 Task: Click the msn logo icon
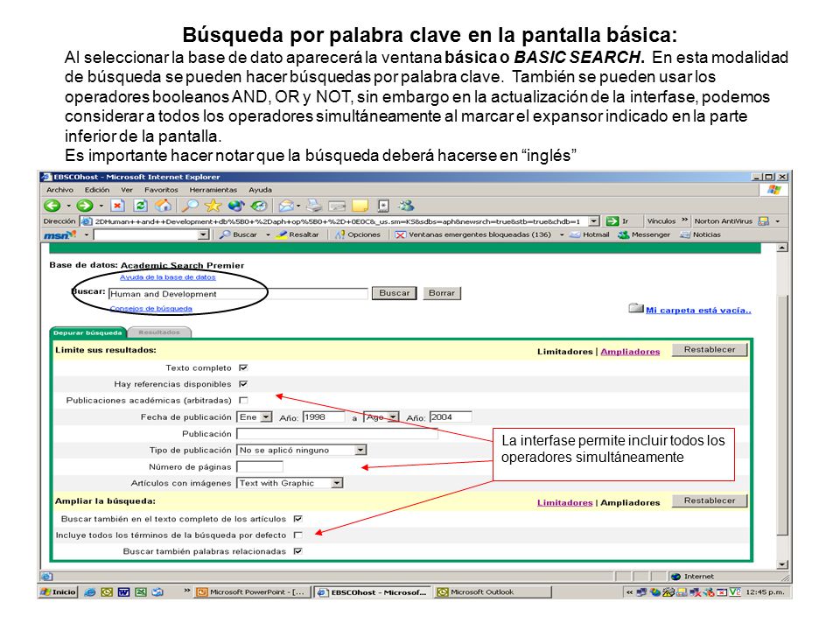[59, 234]
